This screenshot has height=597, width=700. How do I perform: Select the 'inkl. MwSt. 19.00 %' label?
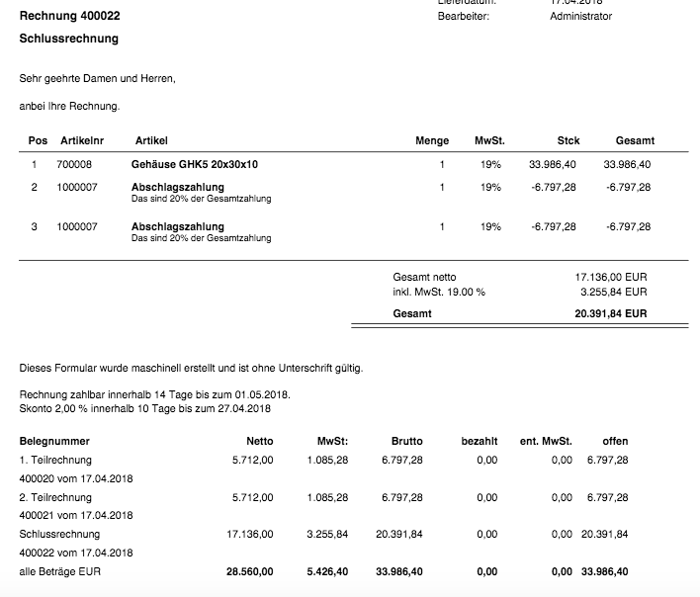tap(438, 292)
